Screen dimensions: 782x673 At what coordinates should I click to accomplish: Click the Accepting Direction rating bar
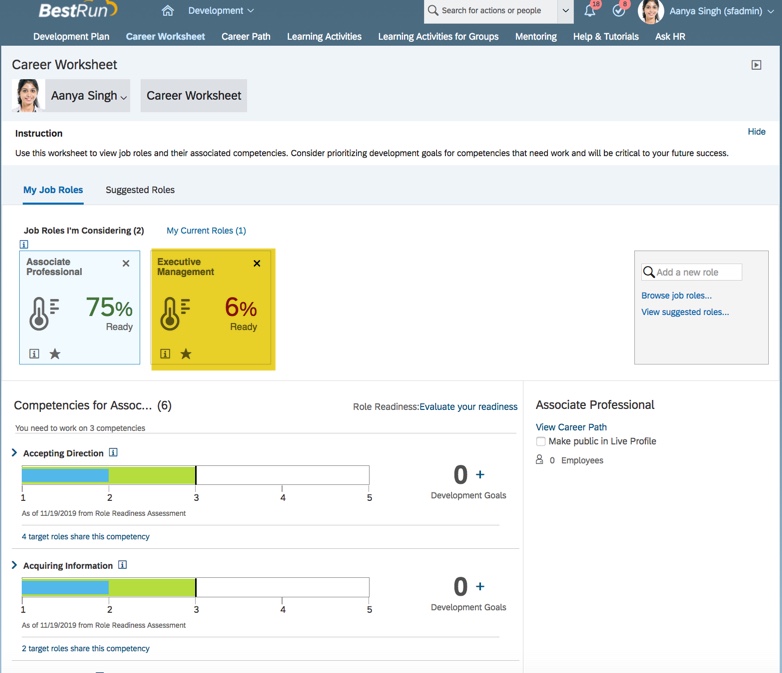coord(195,475)
